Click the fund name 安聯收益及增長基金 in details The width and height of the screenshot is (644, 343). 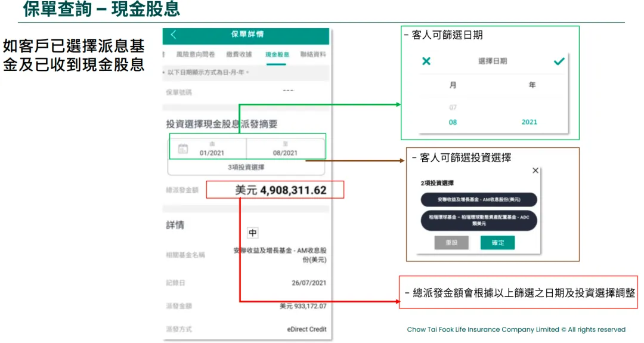pyautogui.click(x=280, y=255)
